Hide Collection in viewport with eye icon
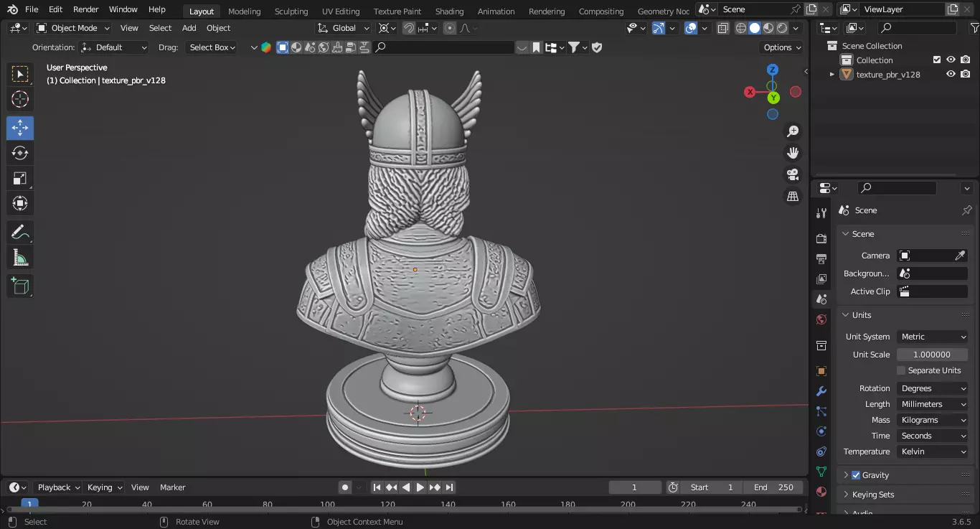The height and width of the screenshot is (529, 980). (x=951, y=60)
